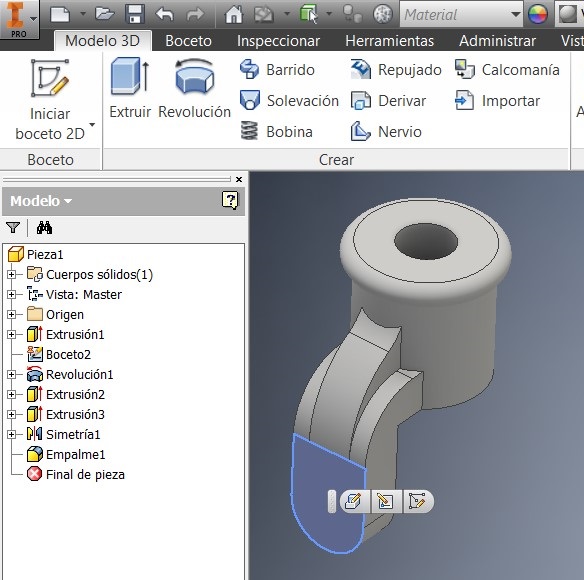The width and height of the screenshot is (584, 580).
Task: Select the Calcomanía decal tool
Action: pyautogui.click(x=507, y=70)
